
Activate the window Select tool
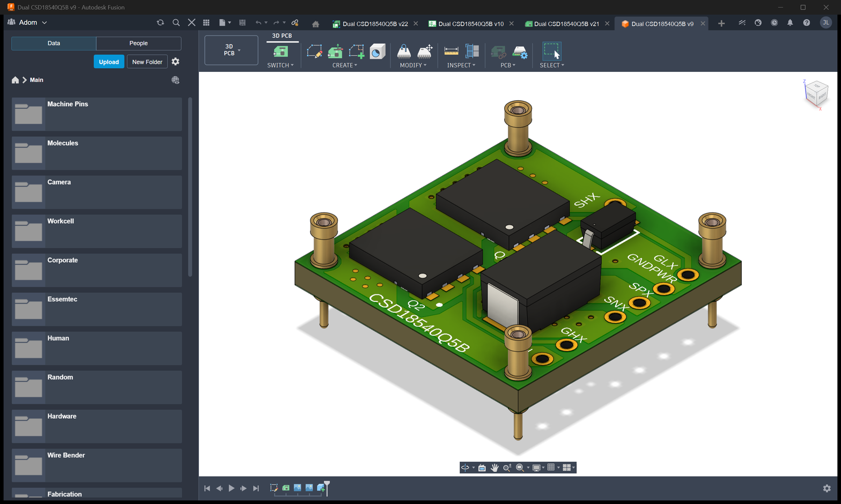(551, 51)
